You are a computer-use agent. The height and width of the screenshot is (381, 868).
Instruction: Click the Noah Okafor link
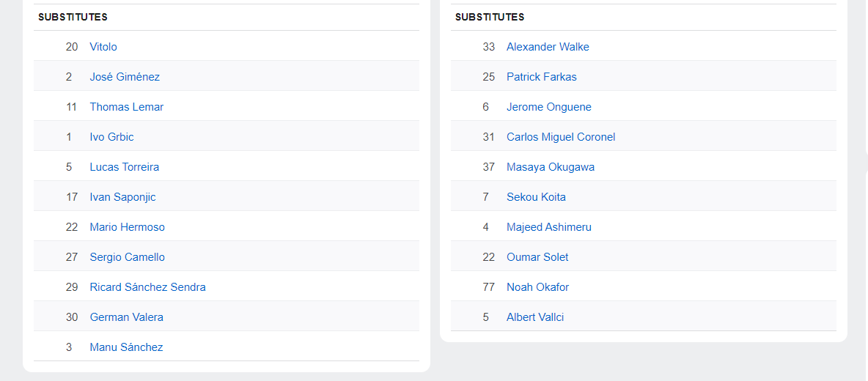pyautogui.click(x=537, y=287)
